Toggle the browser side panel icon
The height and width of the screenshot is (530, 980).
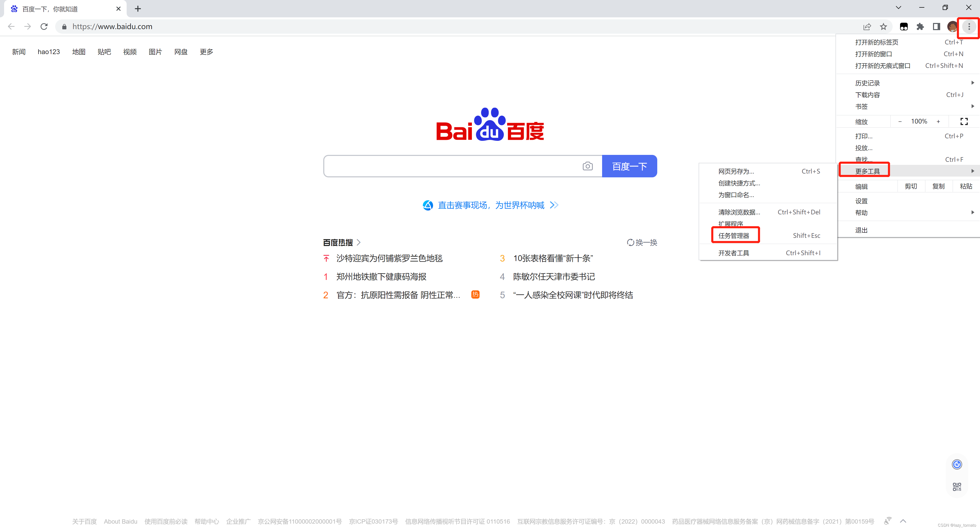tap(936, 27)
